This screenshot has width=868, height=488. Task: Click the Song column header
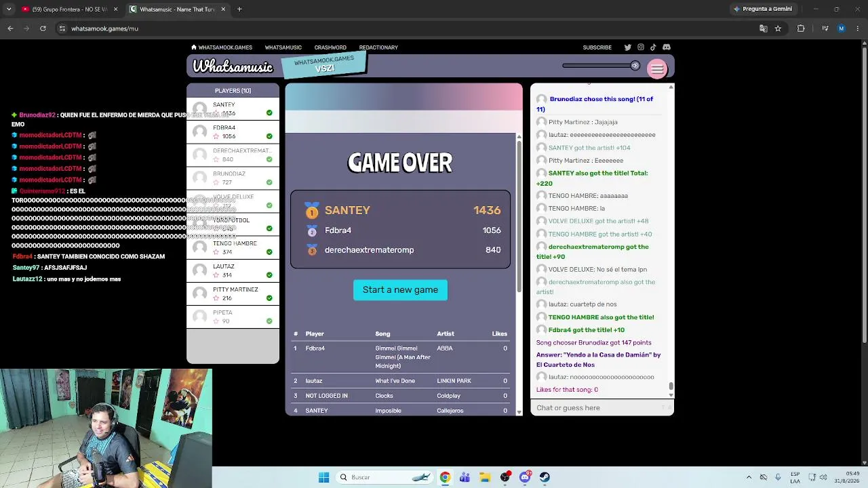[382, 334]
